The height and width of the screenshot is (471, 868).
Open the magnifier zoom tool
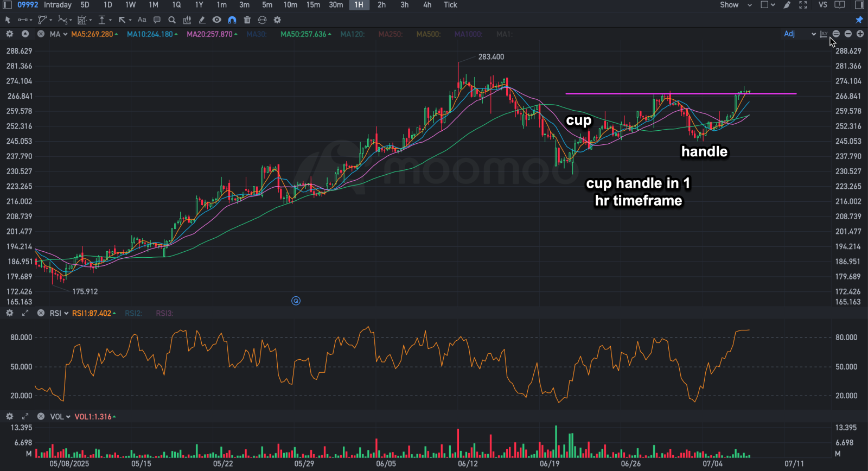pos(172,20)
